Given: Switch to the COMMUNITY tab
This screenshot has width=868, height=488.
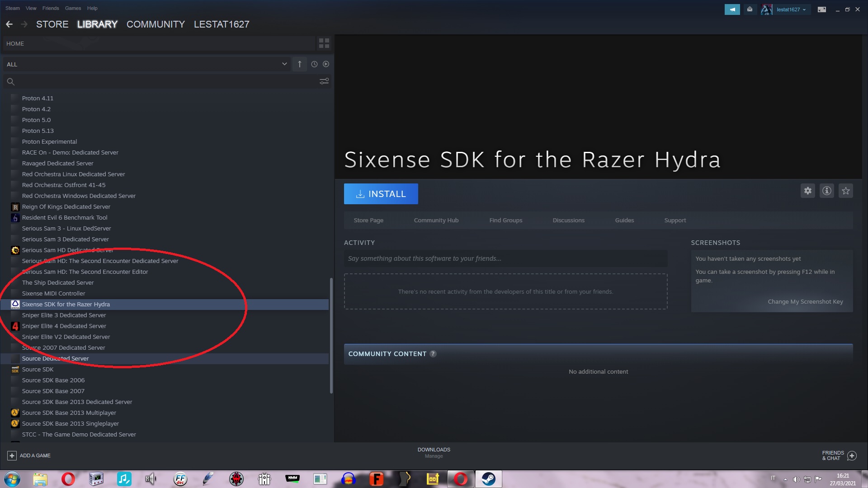Looking at the screenshot, I should (x=156, y=24).
